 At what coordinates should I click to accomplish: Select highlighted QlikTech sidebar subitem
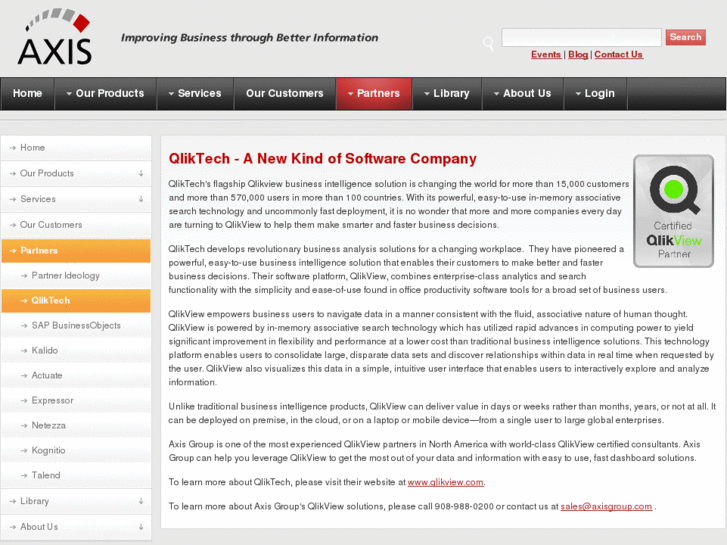click(x=76, y=301)
